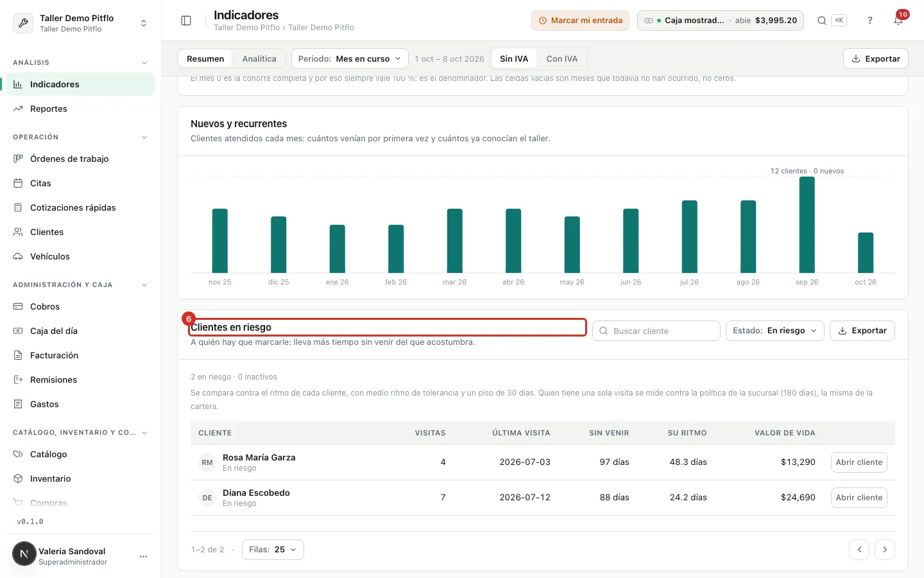Click the Caja del día icon
924x578 pixels.
point(18,331)
